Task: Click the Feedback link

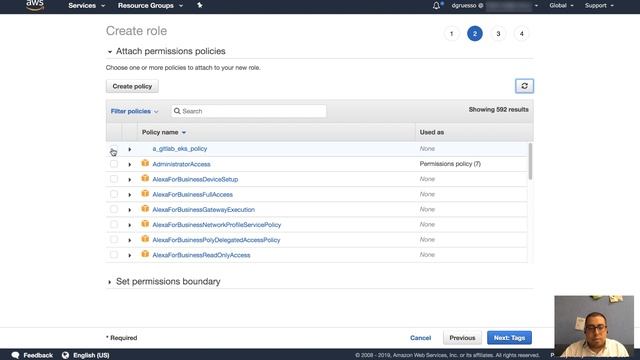Action: tap(38, 355)
